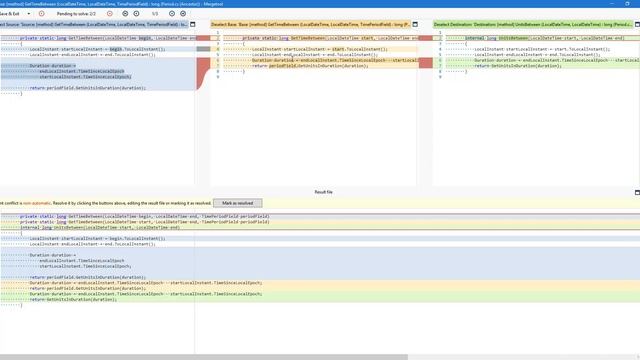Click 'begin.ToLocalInstant()' line in Source pane
Image resolution: width=640 pixels, height=360 pixels.
(98, 49)
